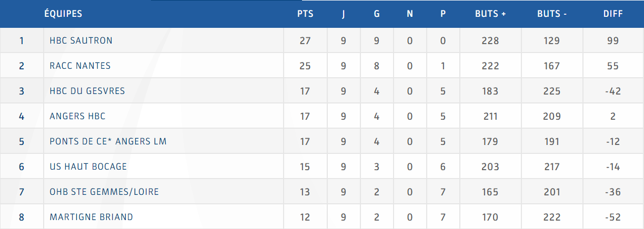Click the P column header
This screenshot has height=229, width=644.
443,14
